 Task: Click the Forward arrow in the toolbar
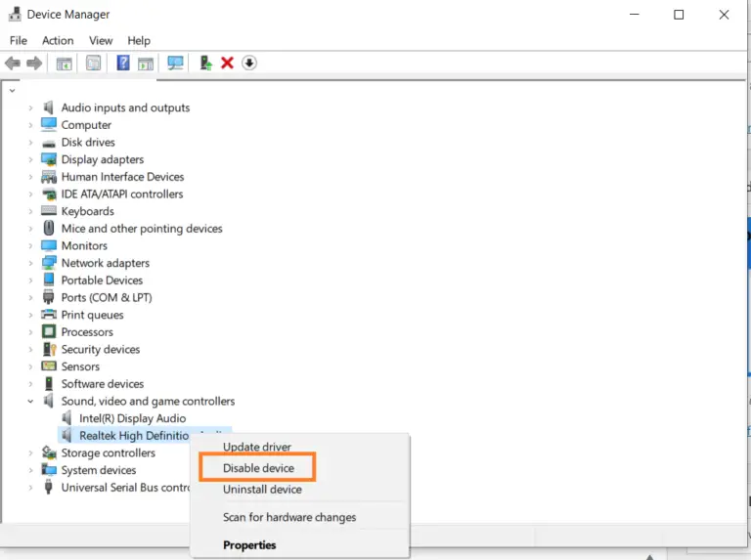pyautogui.click(x=34, y=64)
